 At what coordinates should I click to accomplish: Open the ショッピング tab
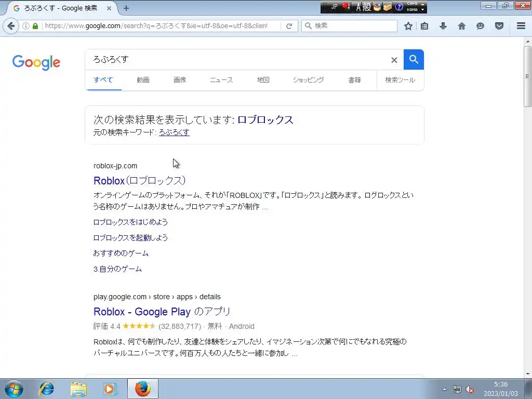309,79
